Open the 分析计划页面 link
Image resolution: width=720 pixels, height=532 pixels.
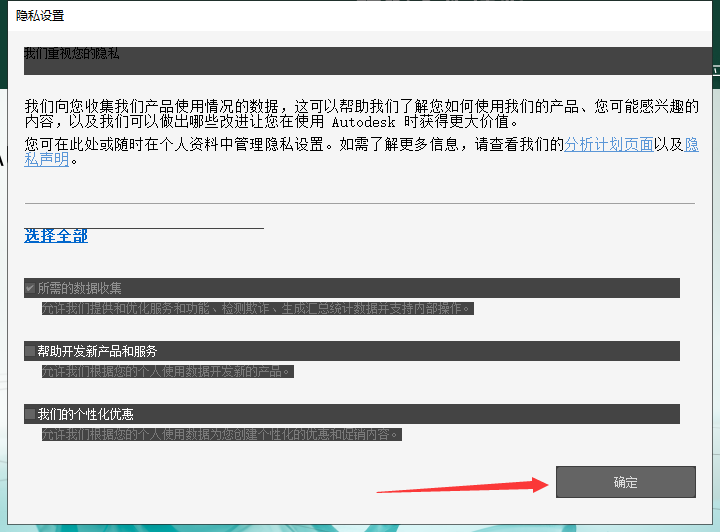click(608, 145)
